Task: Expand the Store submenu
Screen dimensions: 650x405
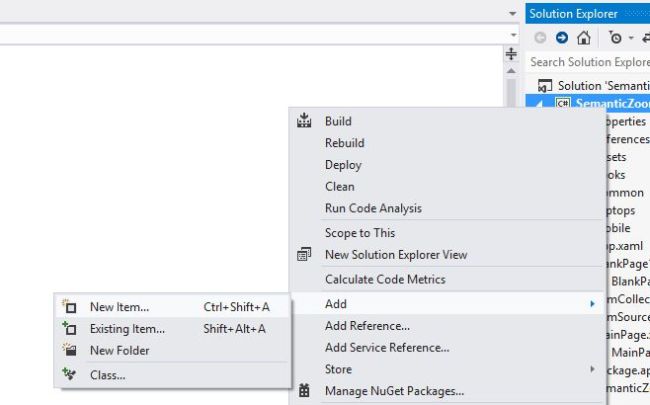Action: coord(591,369)
